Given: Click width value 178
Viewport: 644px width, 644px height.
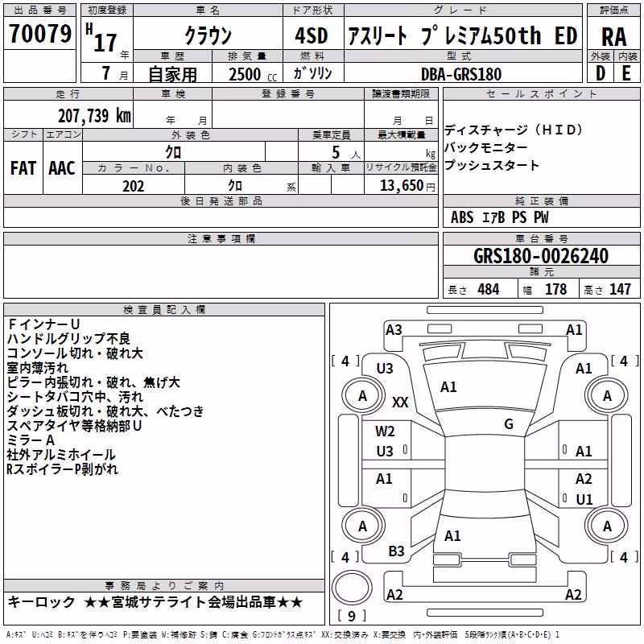Looking at the screenshot, I should pos(555,290).
